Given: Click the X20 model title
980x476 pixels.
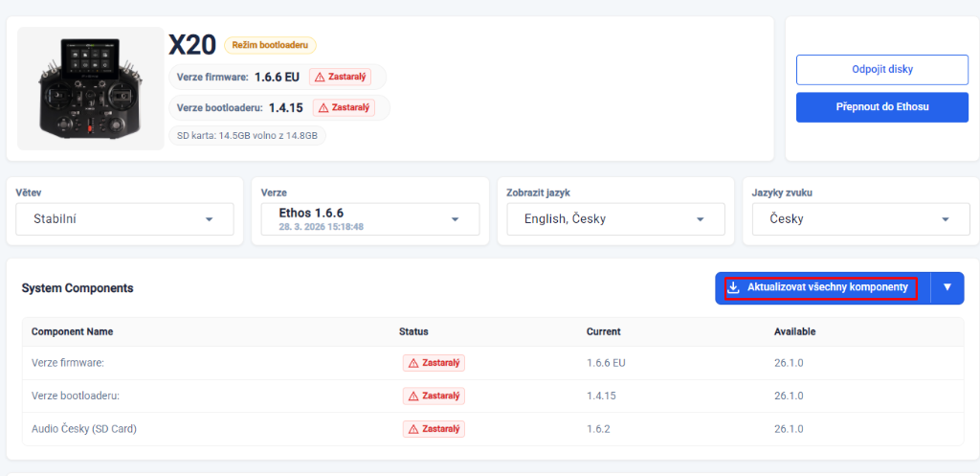Looking at the screenshot, I should coord(192,45).
